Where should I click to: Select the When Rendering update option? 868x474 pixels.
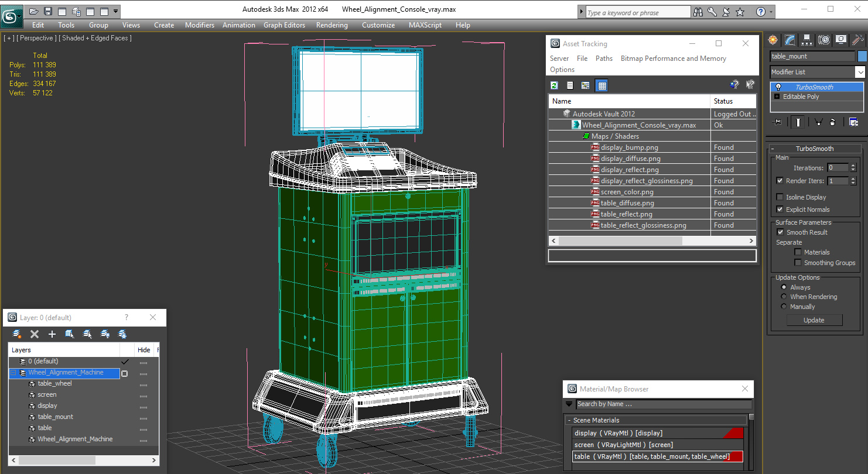784,297
